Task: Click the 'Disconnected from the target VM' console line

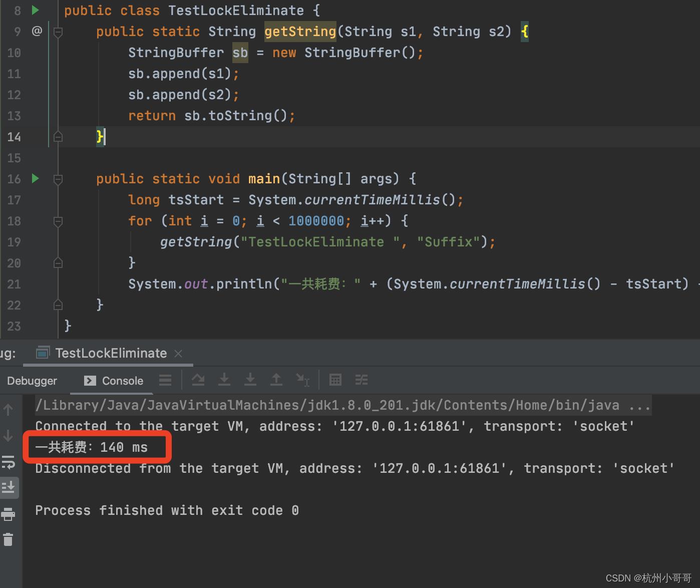Action: [355, 468]
